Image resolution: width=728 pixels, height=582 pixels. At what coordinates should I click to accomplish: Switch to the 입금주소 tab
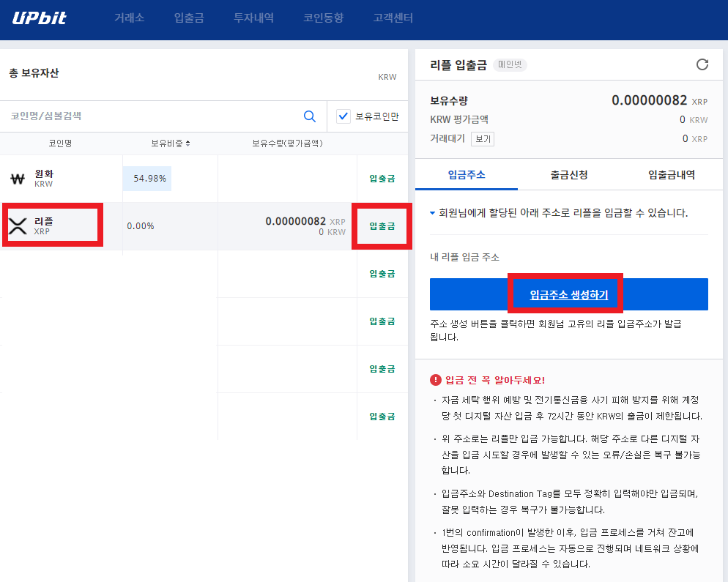tap(467, 174)
